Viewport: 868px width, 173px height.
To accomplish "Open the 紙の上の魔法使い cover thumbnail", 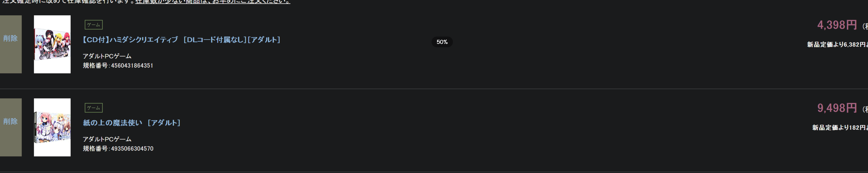I will [x=52, y=127].
